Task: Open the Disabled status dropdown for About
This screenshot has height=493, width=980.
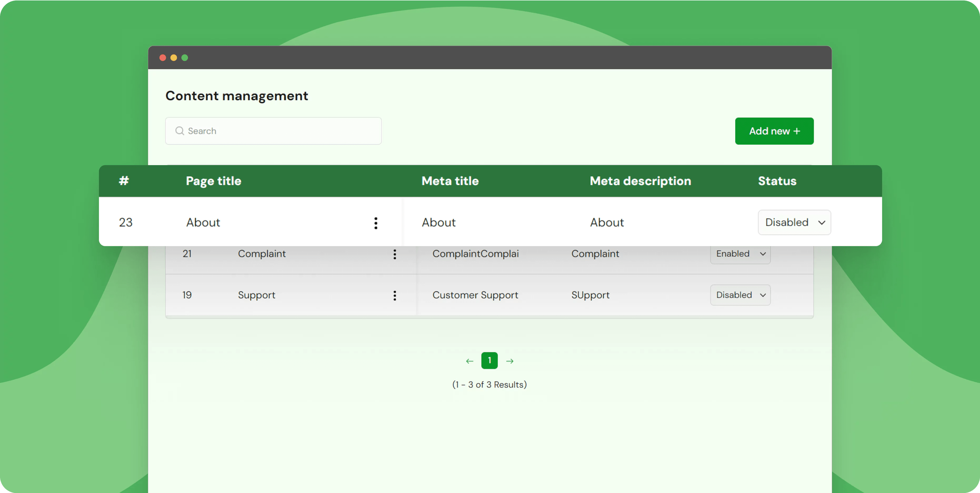Action: coord(794,222)
